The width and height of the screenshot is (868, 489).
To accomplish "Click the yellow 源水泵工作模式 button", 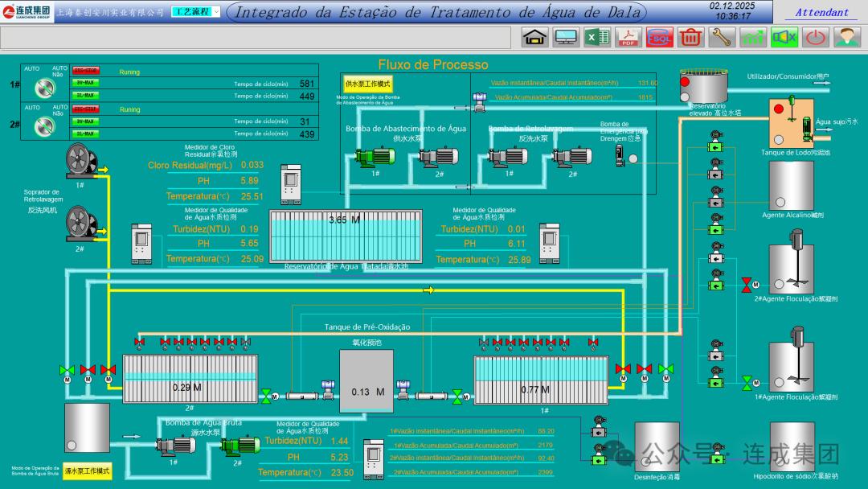I will [88, 471].
